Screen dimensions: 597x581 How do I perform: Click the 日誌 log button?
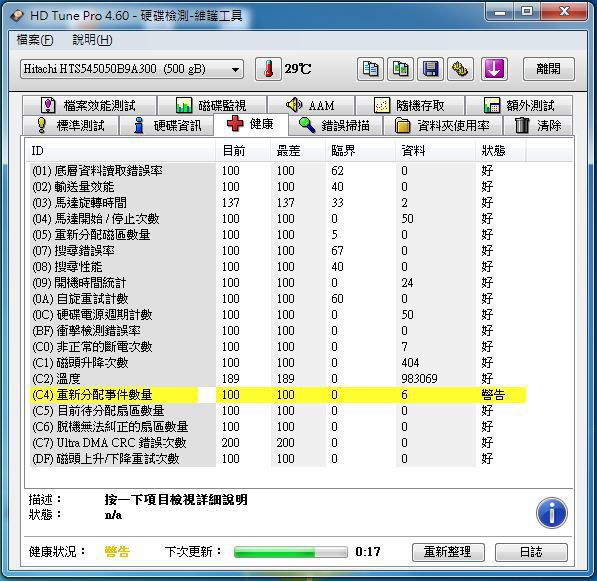[531, 552]
